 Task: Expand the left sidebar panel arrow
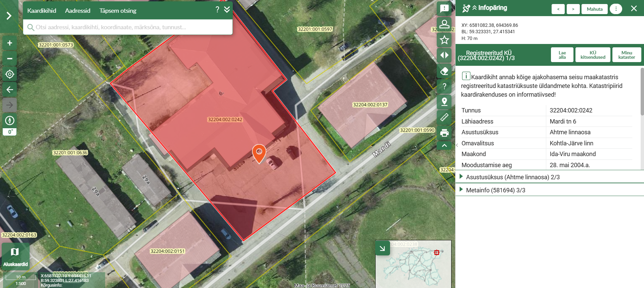pyautogui.click(x=9, y=16)
